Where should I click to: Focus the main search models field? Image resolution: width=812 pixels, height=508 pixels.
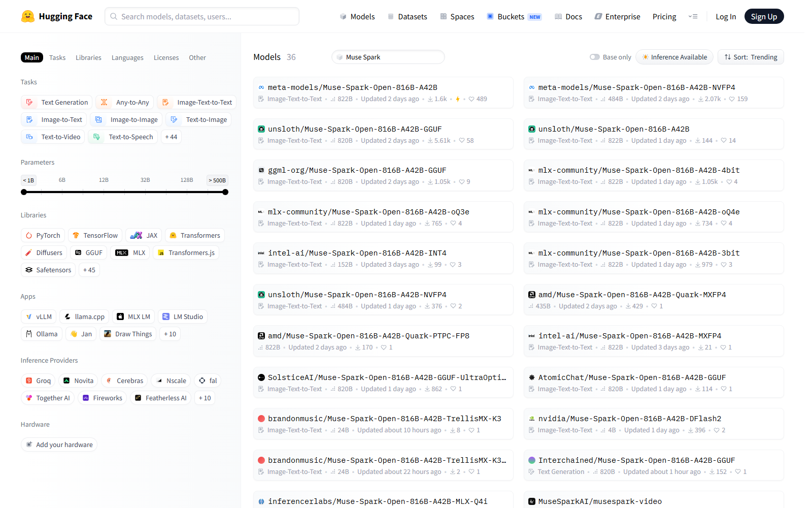[202, 16]
